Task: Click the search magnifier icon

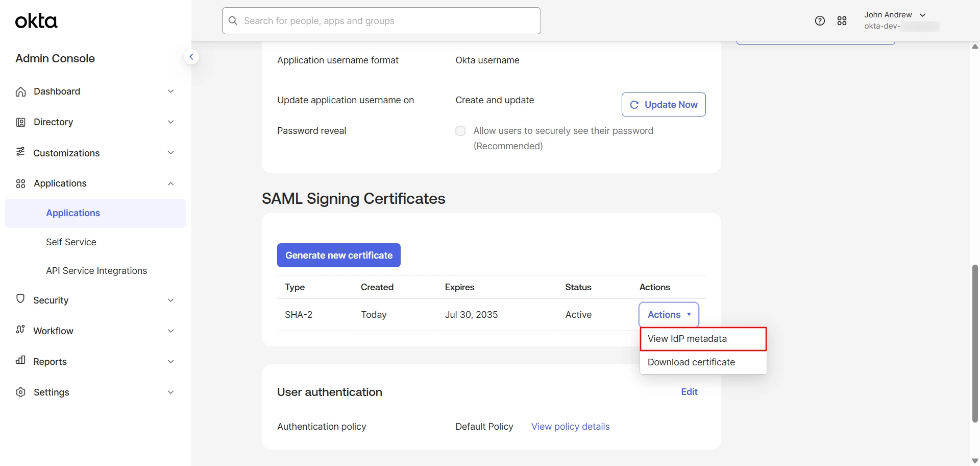Action: (233, 21)
